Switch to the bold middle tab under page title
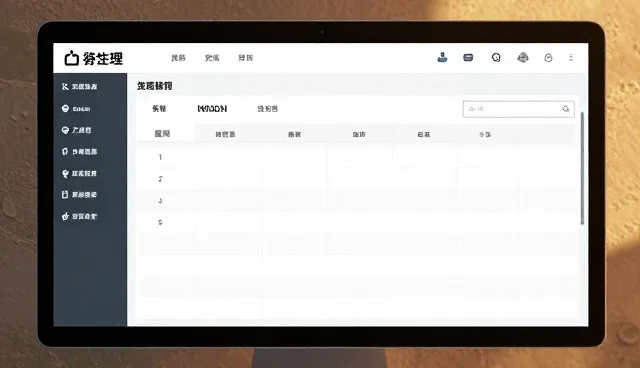This screenshot has height=368, width=640. pos(212,109)
